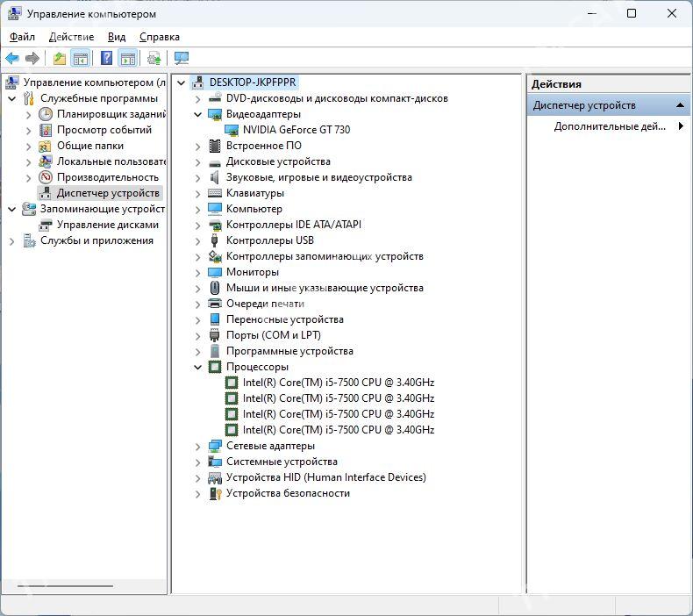Expand Службы и приложения node
The image size is (693, 616).
click(x=12, y=241)
